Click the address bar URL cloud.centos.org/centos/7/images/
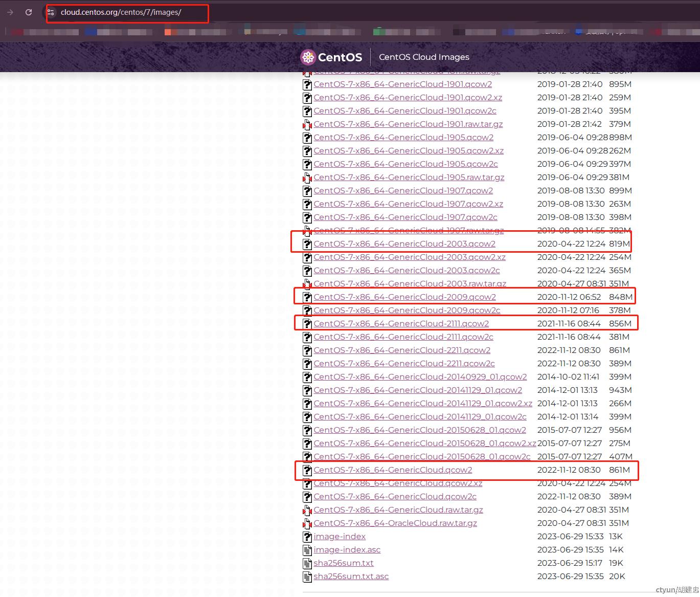The height and width of the screenshot is (597, 700). pos(121,12)
